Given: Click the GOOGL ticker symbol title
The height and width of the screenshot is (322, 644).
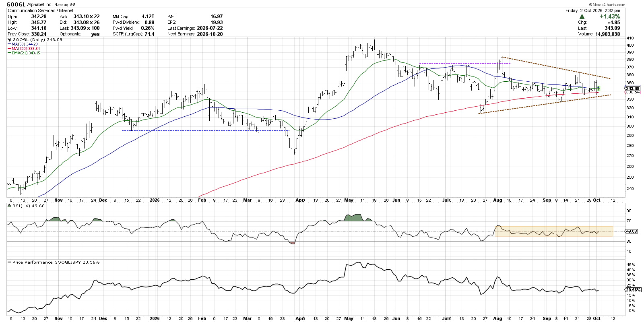Looking at the screenshot, I should (17, 4).
